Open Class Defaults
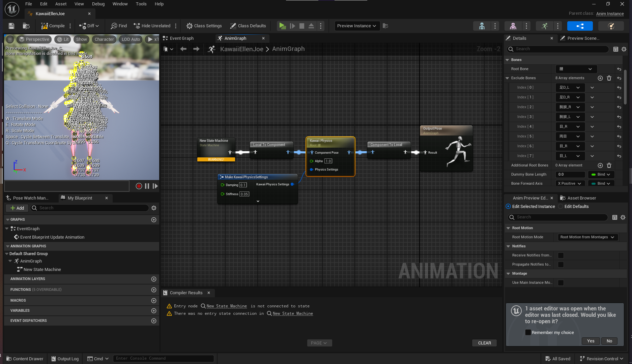The image size is (632, 364). point(248,26)
